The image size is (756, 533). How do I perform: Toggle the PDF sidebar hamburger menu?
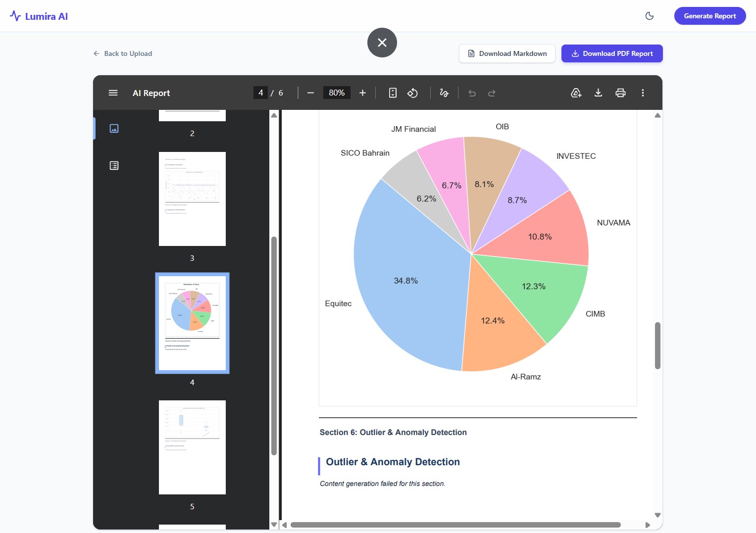tap(113, 93)
